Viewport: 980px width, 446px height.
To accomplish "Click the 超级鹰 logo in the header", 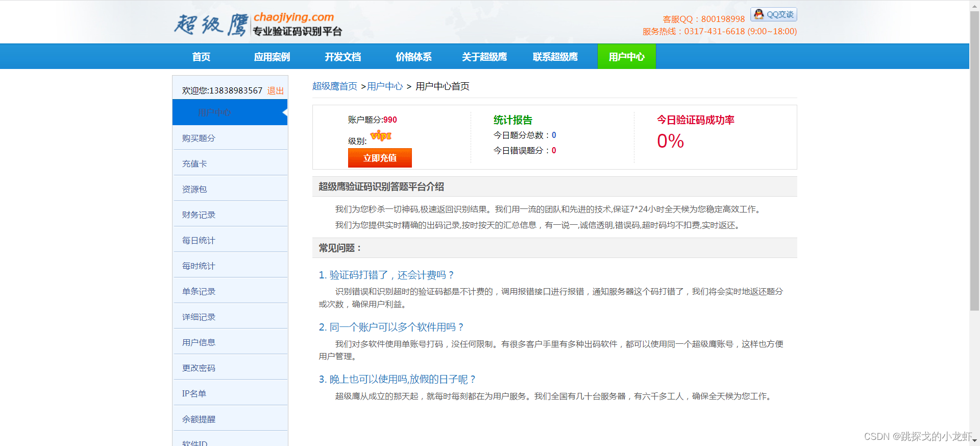I will [258, 24].
